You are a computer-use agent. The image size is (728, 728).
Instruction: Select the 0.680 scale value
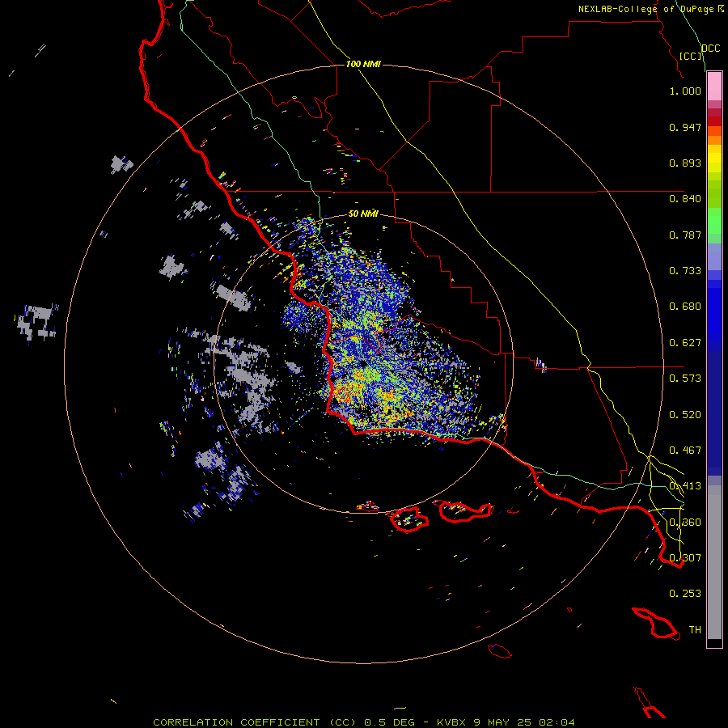[685, 307]
